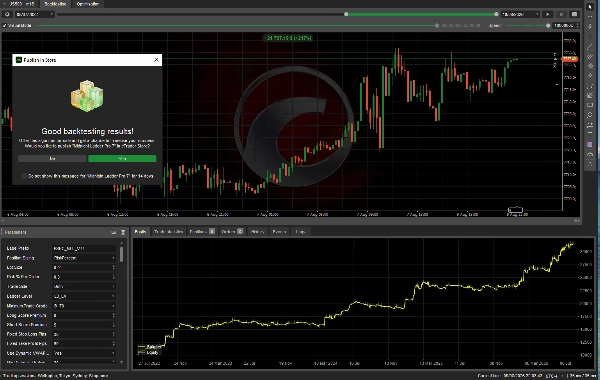Image resolution: width=600 pixels, height=380 pixels.
Task: Start the backtest with the play button
Action: click(x=548, y=14)
